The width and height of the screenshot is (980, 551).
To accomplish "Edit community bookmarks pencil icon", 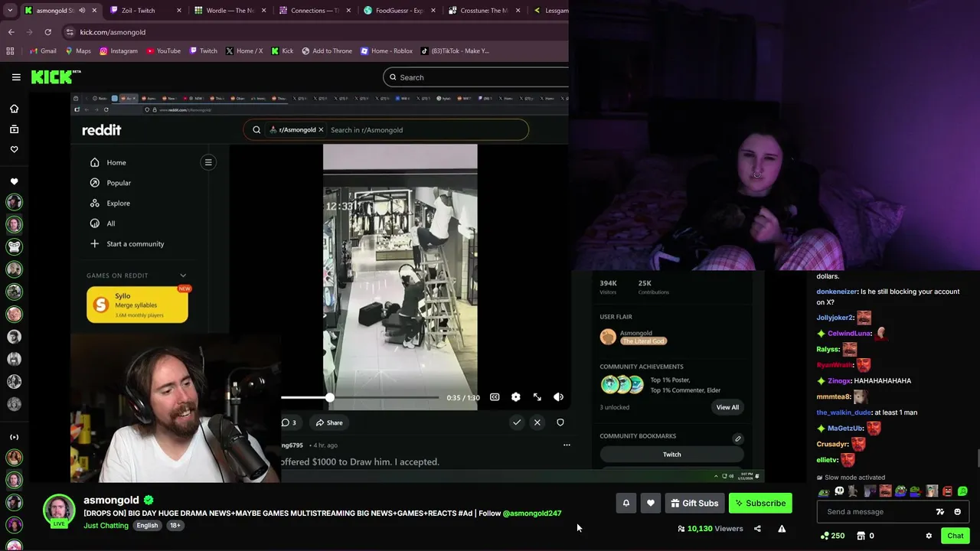I will point(738,439).
